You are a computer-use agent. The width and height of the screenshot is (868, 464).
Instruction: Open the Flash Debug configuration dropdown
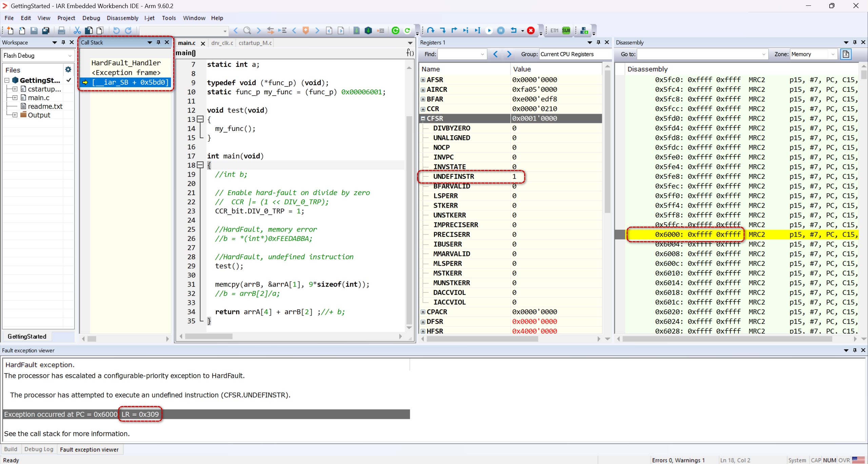pos(70,55)
